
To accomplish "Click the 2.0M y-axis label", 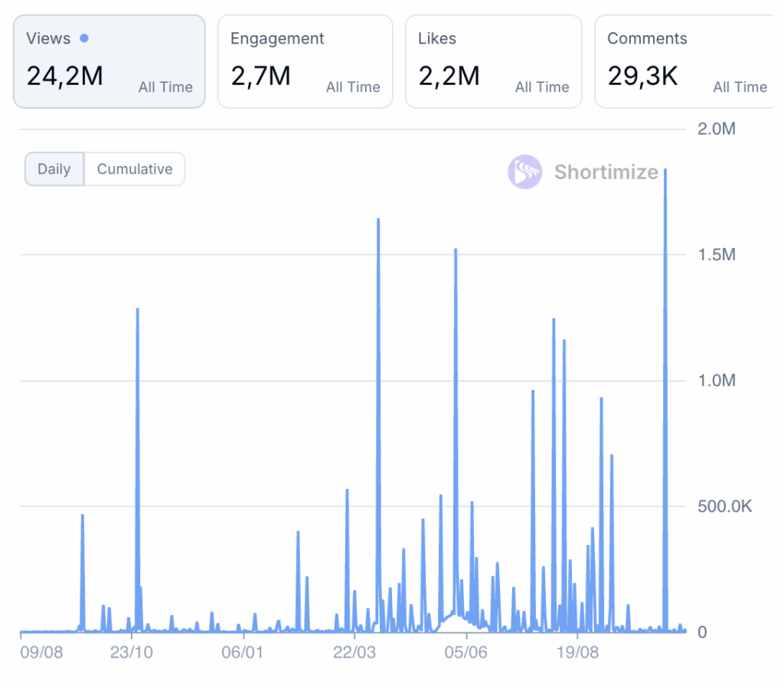I will point(716,129).
